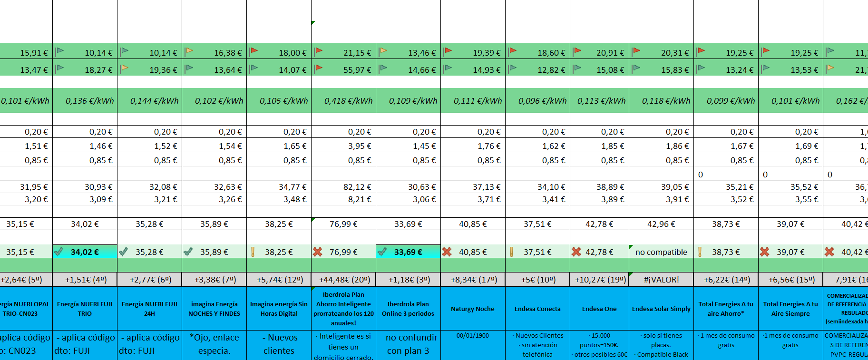The image size is (868, 360).
Task: Click the green checkmark icon beside 35,28 €
Action: point(124,252)
